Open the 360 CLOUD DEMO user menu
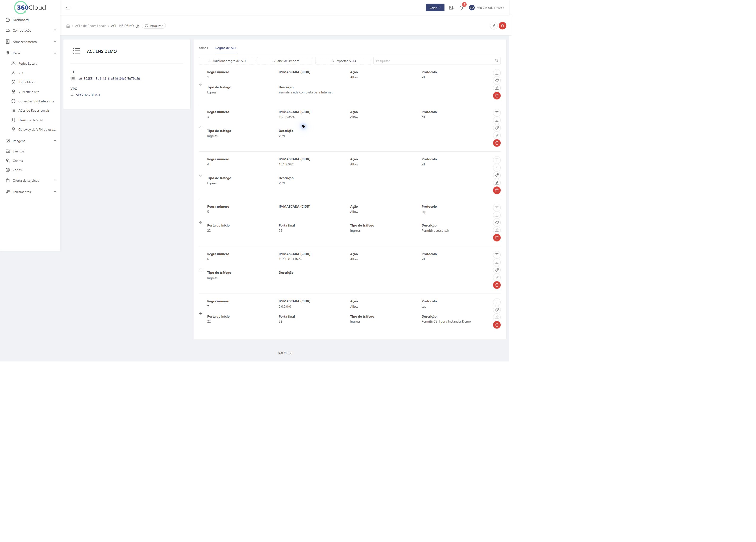Viewport: 756px width, 542px height. pyautogui.click(x=486, y=8)
